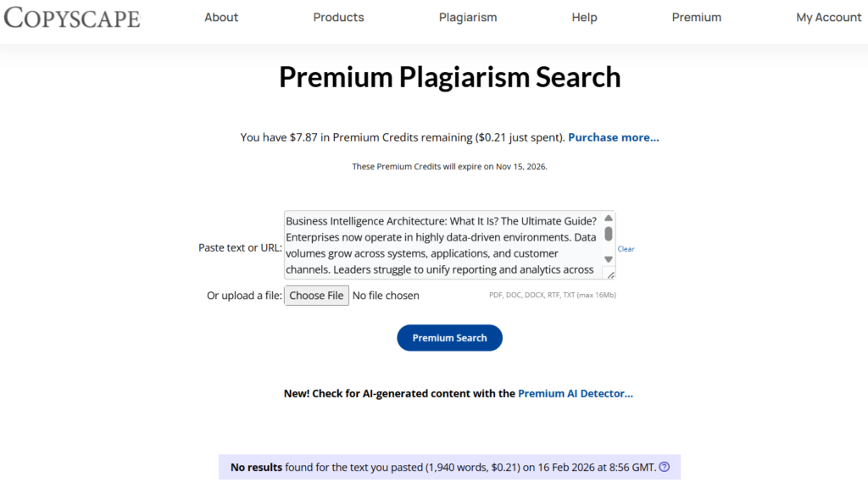This screenshot has width=868, height=482.
Task: Open the About menu
Action: coord(221,17)
